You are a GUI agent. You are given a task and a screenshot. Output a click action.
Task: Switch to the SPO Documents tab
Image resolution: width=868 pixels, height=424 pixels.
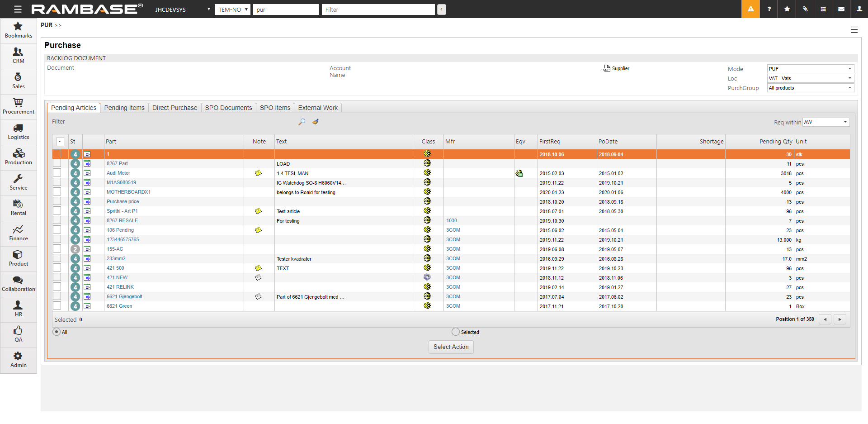tap(228, 108)
